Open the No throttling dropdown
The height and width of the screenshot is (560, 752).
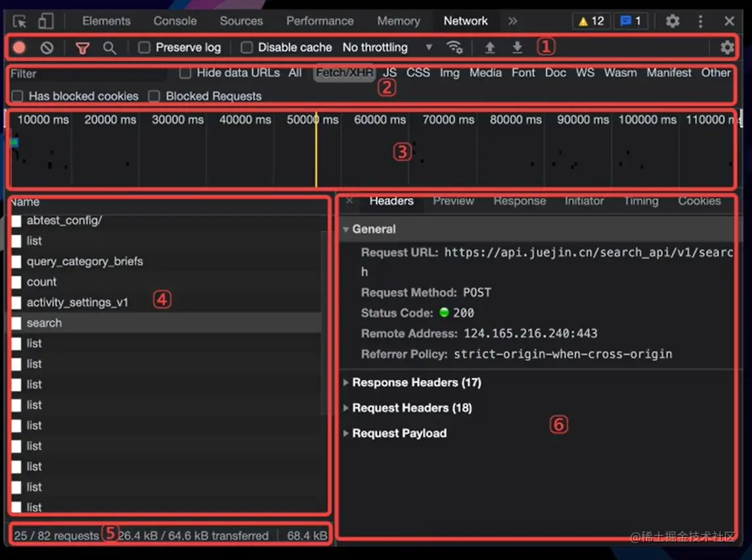[x=387, y=47]
